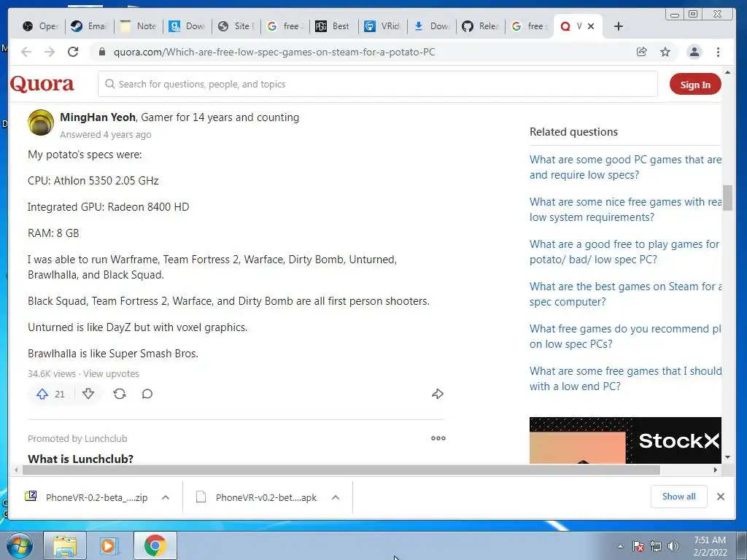Image resolution: width=747 pixels, height=560 pixels.
Task: Open 'free games that I should' related question
Action: coord(625,378)
